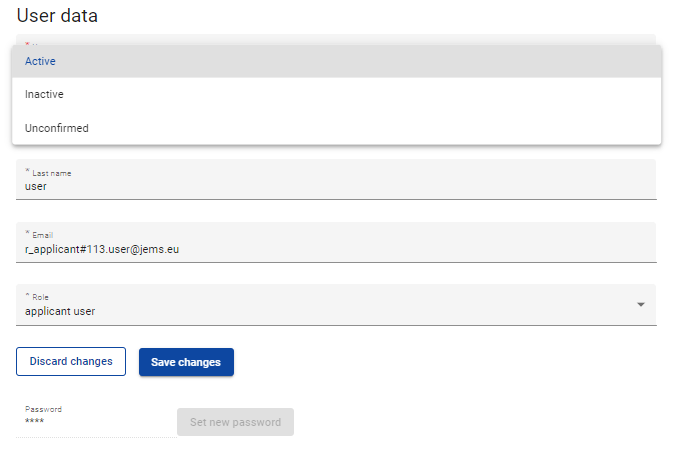Click the "Role" field label
Image resolution: width=684 pixels, height=461 pixels.
pyautogui.click(x=40, y=297)
